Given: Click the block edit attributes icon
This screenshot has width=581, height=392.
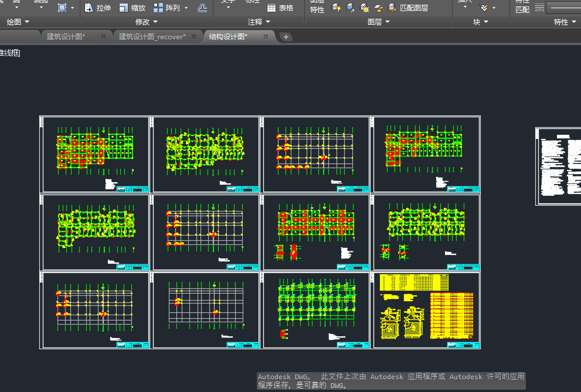Looking at the screenshot, I should click(x=484, y=8).
